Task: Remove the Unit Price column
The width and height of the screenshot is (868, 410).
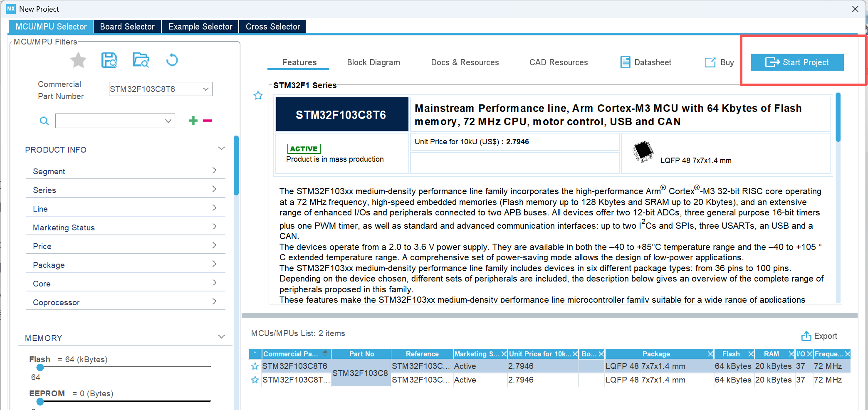Action: [x=575, y=354]
